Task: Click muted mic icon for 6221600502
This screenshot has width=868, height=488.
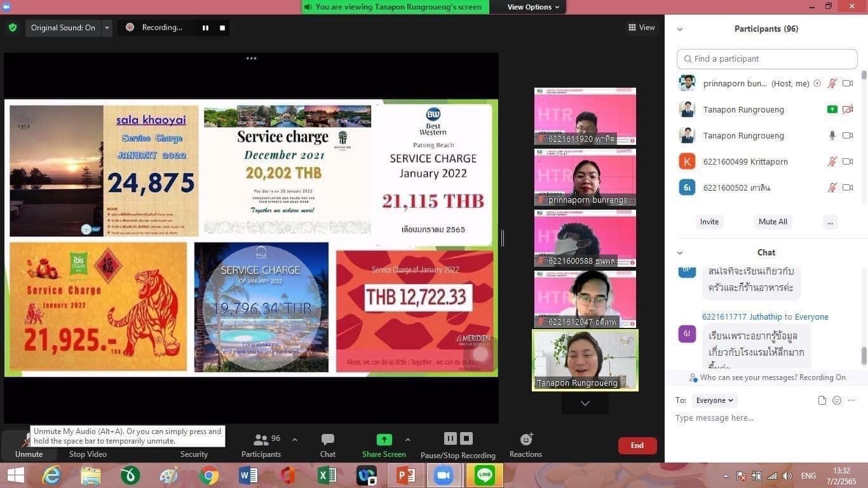Action: (x=832, y=187)
